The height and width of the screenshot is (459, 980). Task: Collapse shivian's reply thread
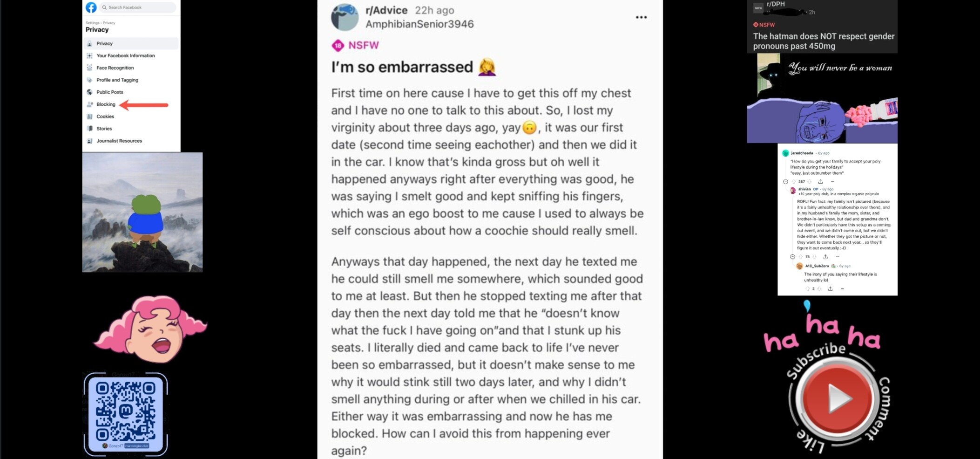[x=792, y=257]
